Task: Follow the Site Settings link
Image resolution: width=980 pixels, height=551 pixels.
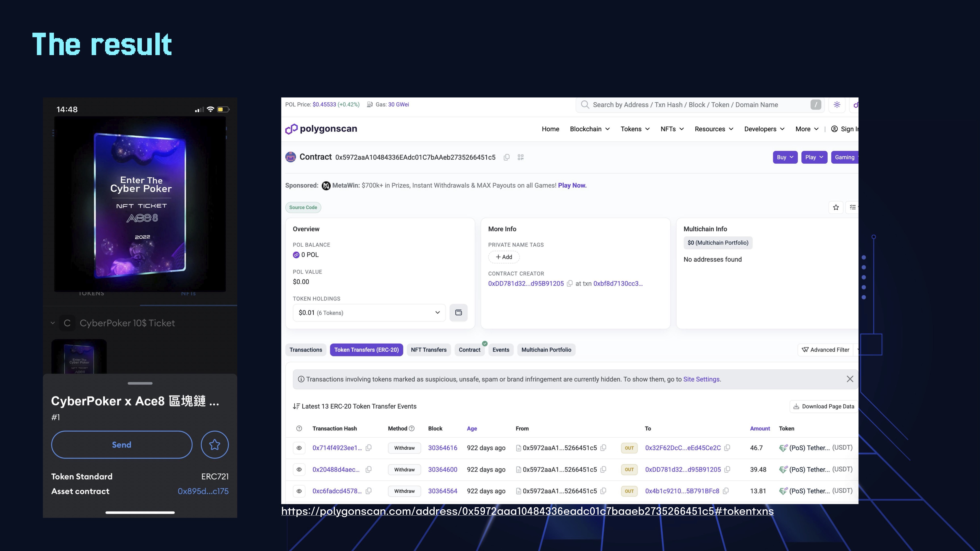Action: 701,379
